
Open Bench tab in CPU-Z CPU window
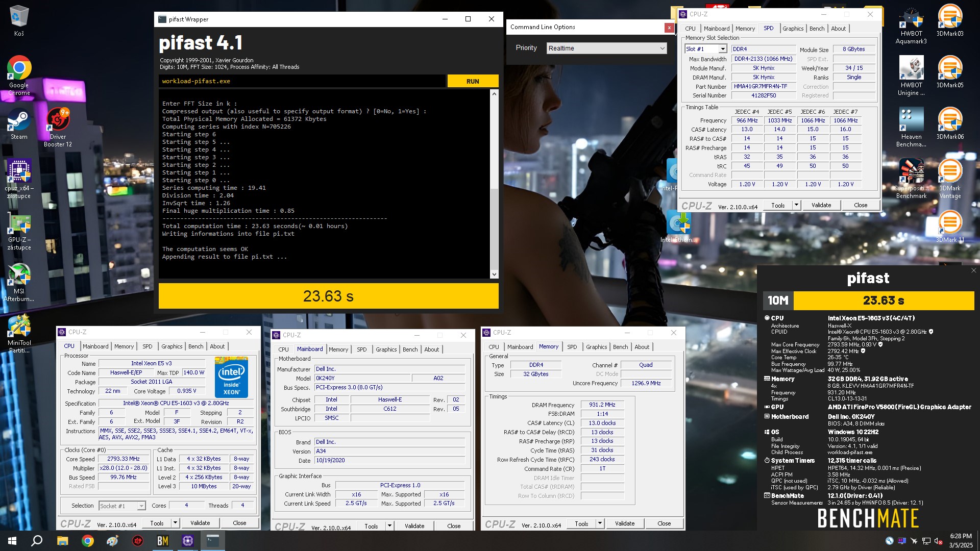[195, 346]
